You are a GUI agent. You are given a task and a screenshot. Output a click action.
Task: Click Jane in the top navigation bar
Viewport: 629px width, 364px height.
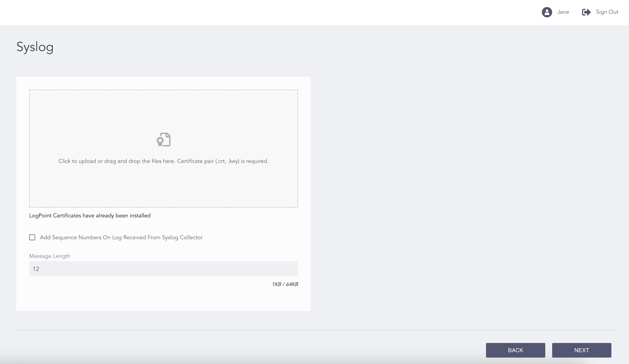point(563,12)
